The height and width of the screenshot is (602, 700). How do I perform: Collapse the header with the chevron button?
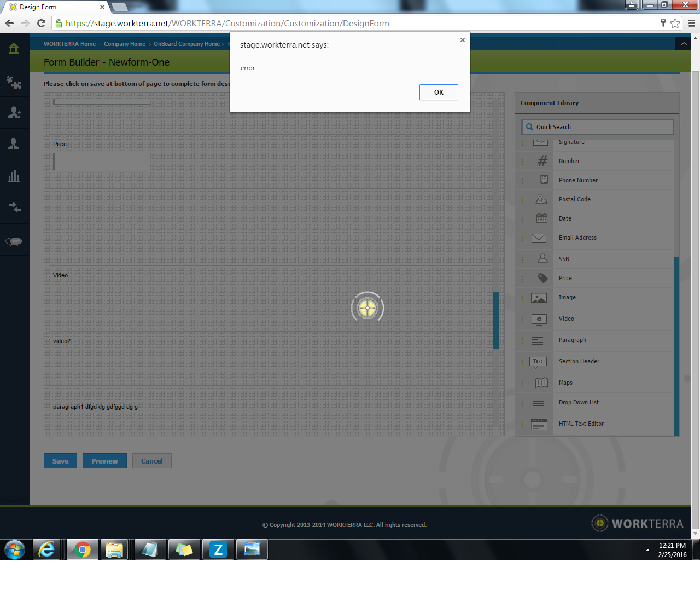coord(684,44)
